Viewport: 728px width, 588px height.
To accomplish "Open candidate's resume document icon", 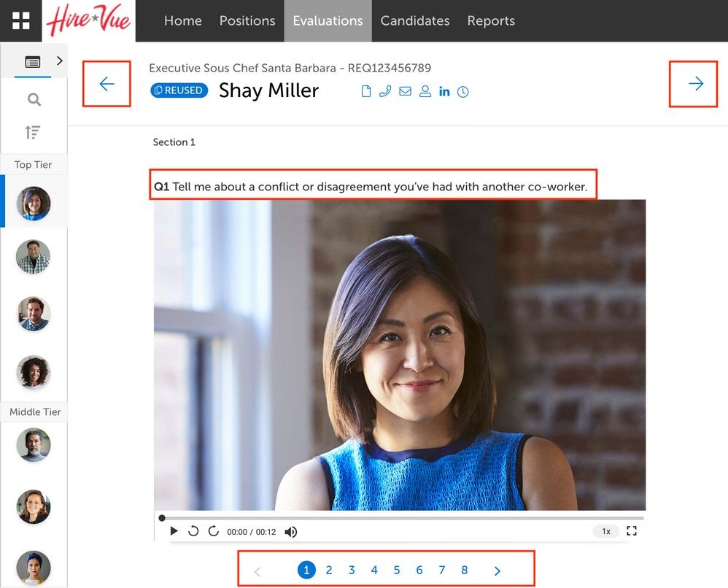I will 366,91.
